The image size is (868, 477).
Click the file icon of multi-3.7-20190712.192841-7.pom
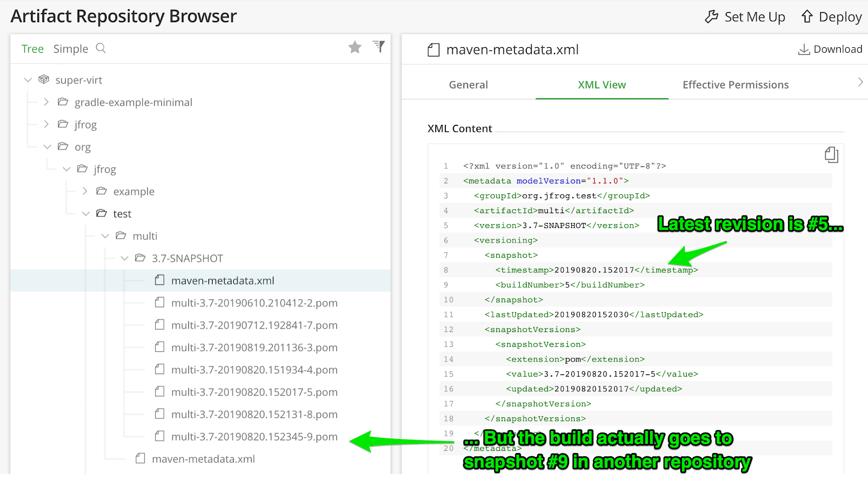click(x=159, y=325)
